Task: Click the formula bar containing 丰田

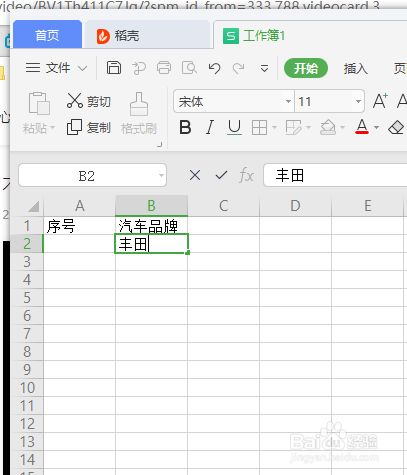Action: 335,175
